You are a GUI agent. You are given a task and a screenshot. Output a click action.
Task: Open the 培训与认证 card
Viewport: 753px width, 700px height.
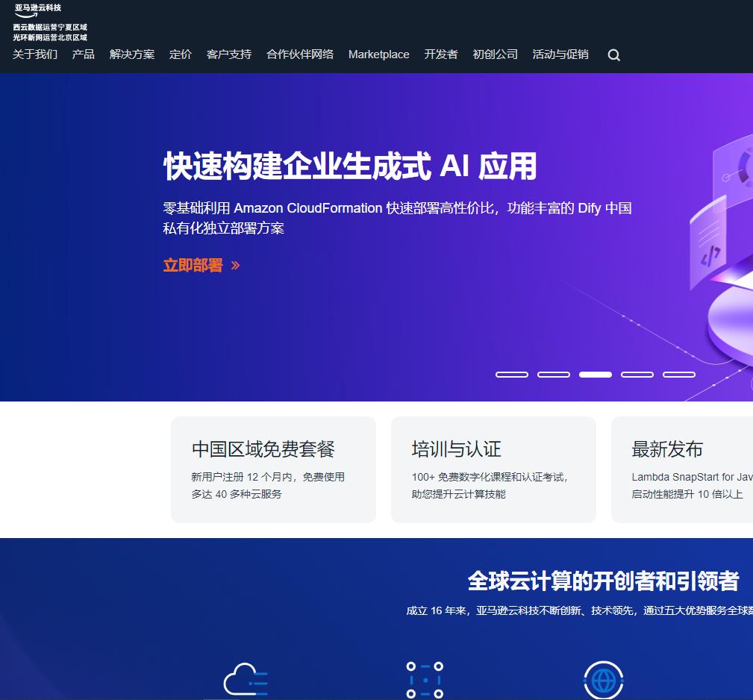click(x=494, y=469)
